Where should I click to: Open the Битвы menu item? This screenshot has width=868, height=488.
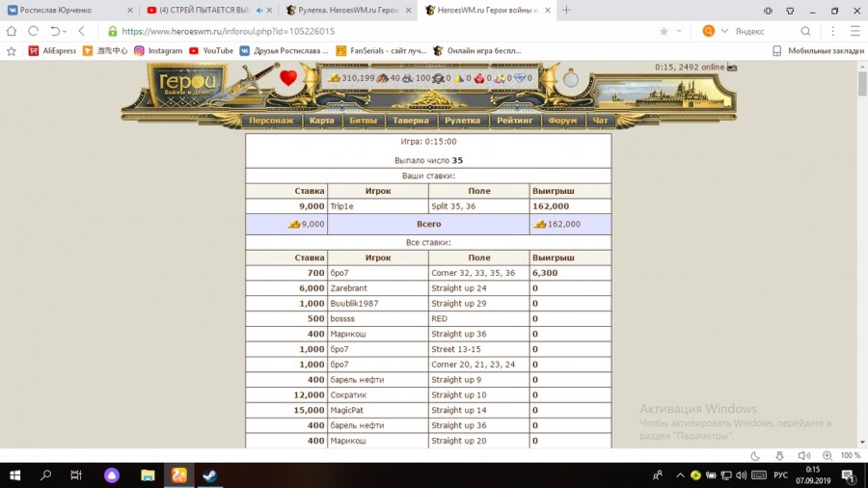(x=364, y=120)
